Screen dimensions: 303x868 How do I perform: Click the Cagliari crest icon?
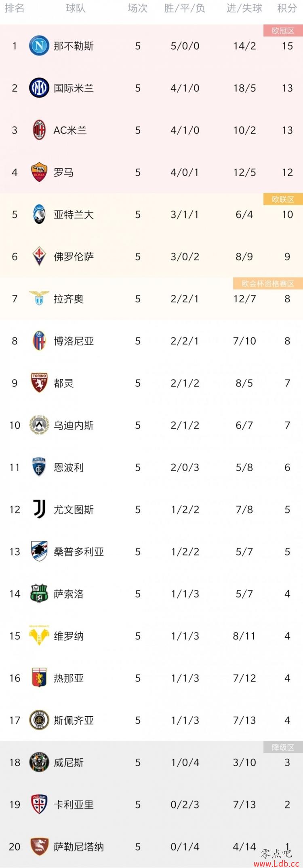coord(39,804)
